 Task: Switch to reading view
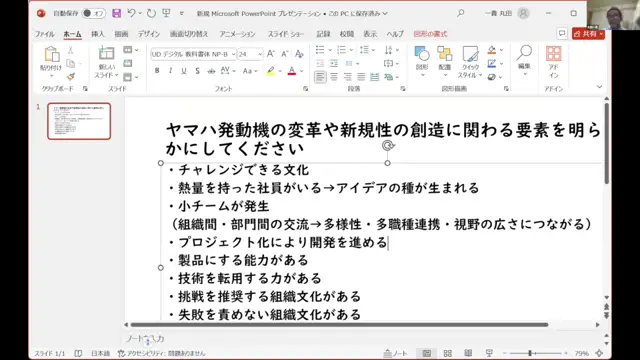tap(468, 353)
